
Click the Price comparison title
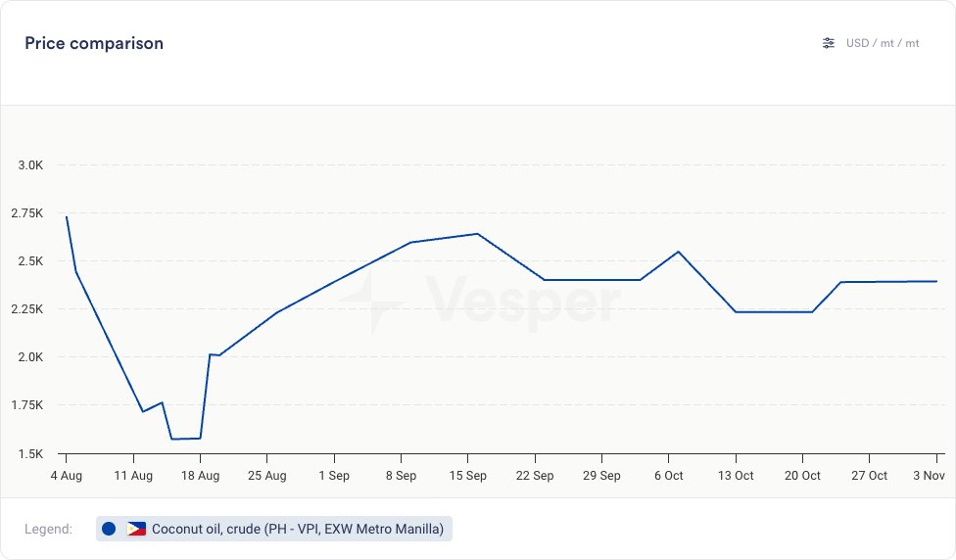(94, 43)
